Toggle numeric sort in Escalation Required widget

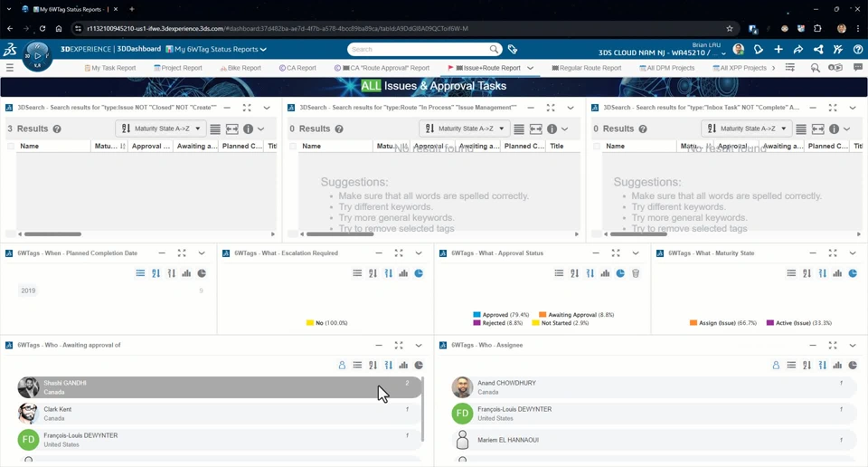point(388,273)
